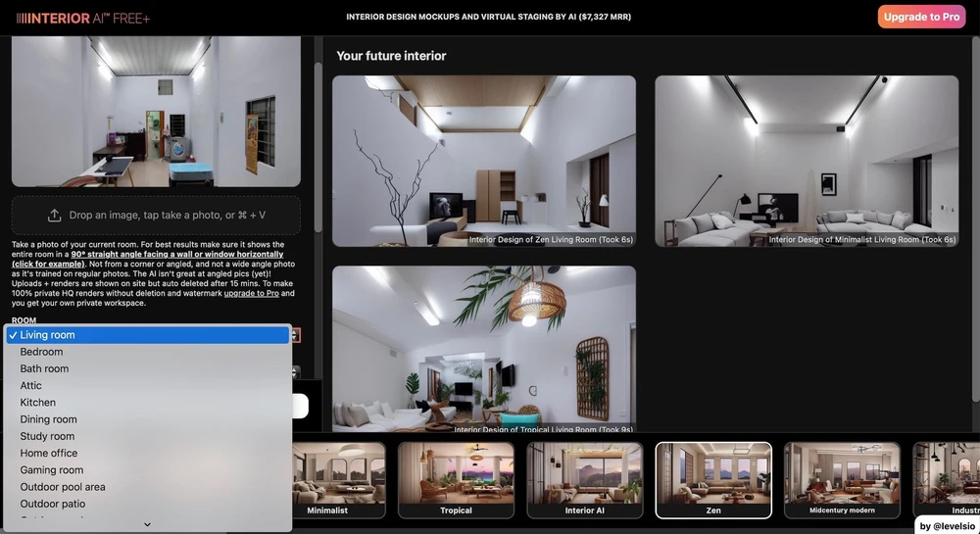
Task: Open the Minimalist Living Room render
Action: click(806, 161)
